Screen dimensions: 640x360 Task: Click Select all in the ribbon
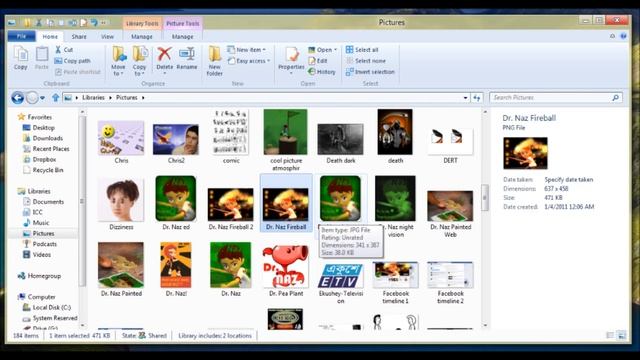(362, 49)
